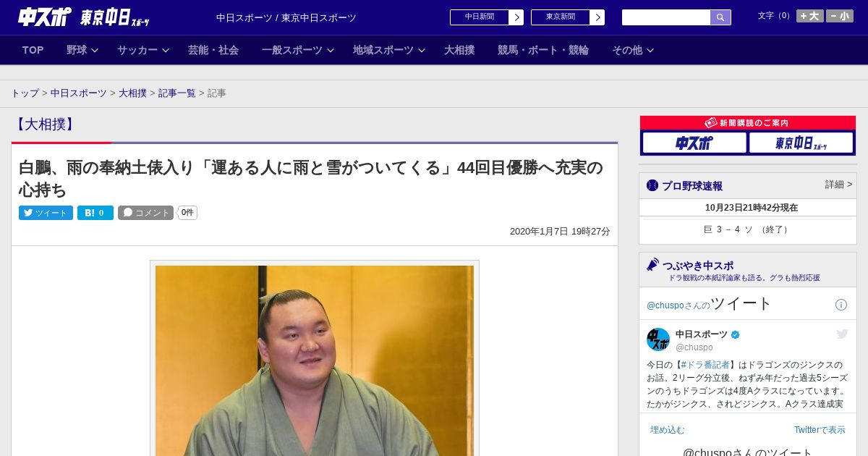The width and height of the screenshot is (868, 456).
Task: Expand the 地域スポーツ menu
Action: [x=389, y=50]
